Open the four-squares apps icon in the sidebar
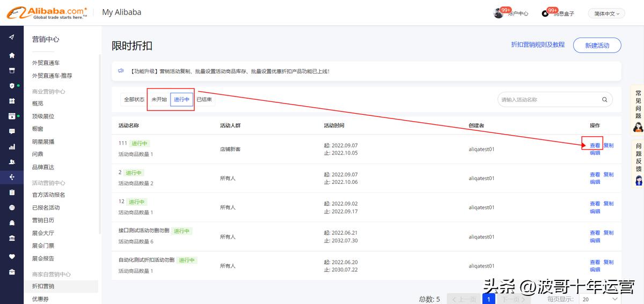The height and width of the screenshot is (304, 644). coord(12,101)
